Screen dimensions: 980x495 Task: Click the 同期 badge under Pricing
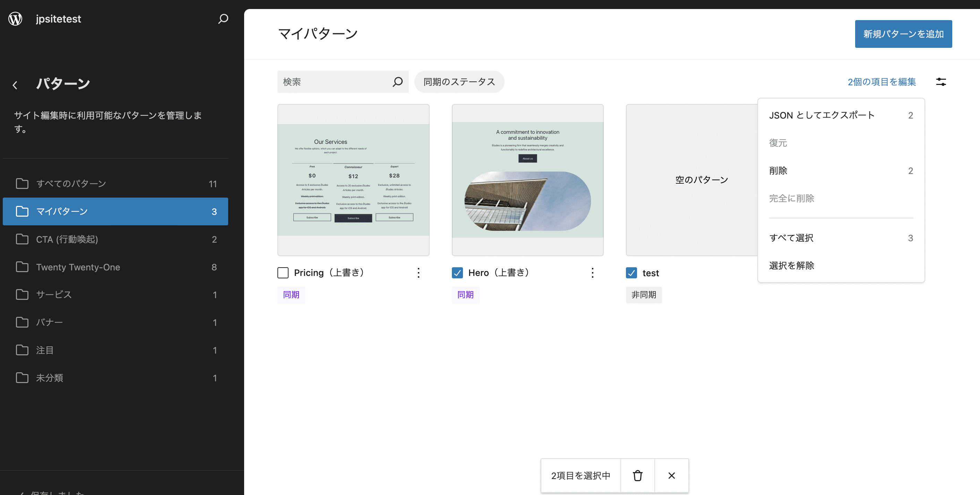[291, 295]
